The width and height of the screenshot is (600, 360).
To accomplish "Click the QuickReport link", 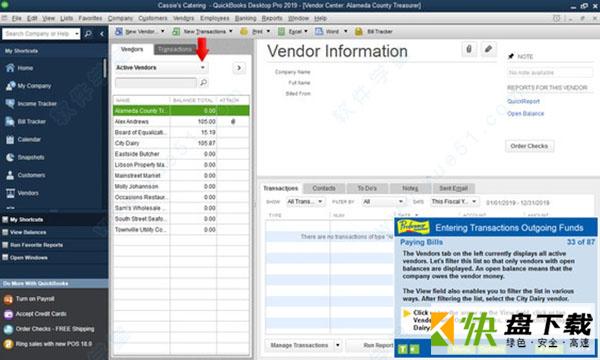I will [x=523, y=101].
